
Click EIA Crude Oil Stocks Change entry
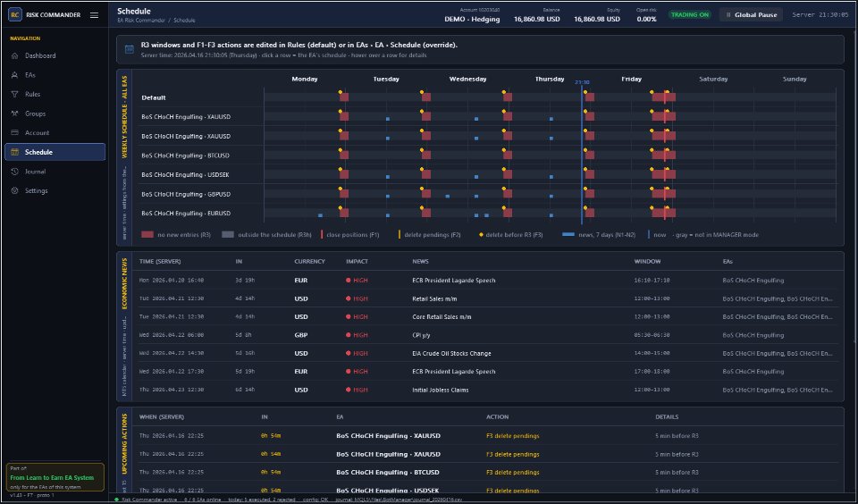[451, 354]
